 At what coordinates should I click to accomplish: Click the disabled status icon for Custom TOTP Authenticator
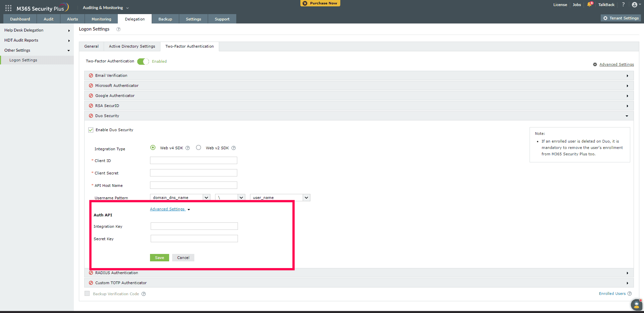click(91, 283)
